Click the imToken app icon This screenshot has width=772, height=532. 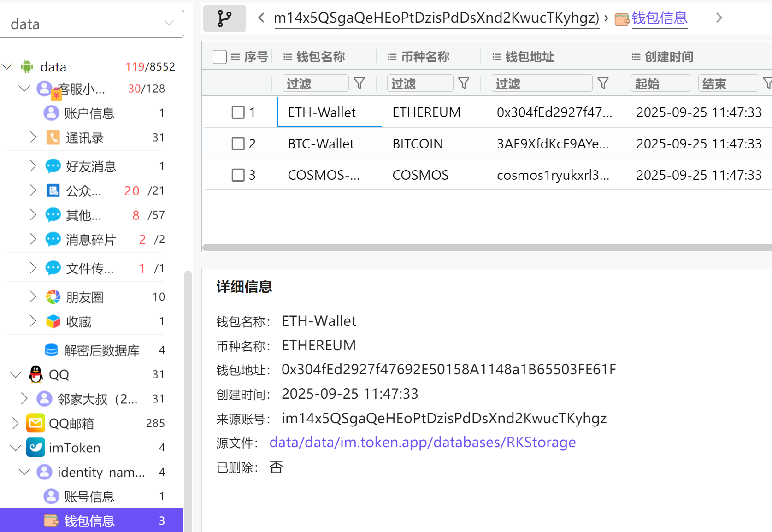click(35, 448)
